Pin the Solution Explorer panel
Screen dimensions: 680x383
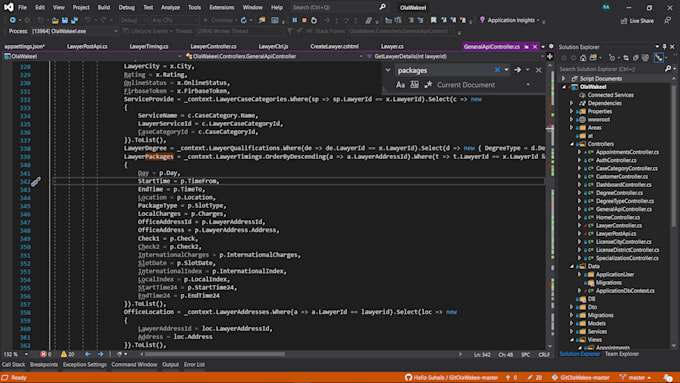664,46
